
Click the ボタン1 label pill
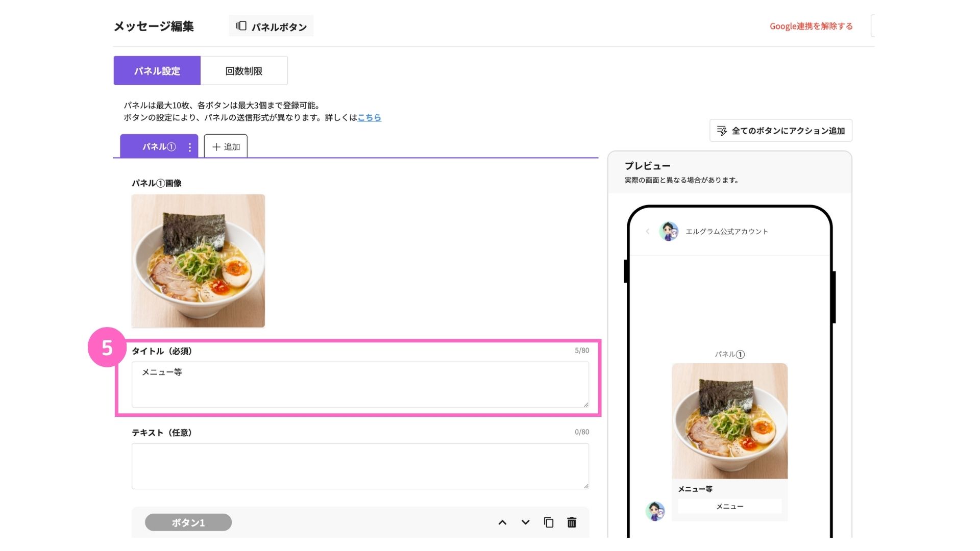coord(188,522)
